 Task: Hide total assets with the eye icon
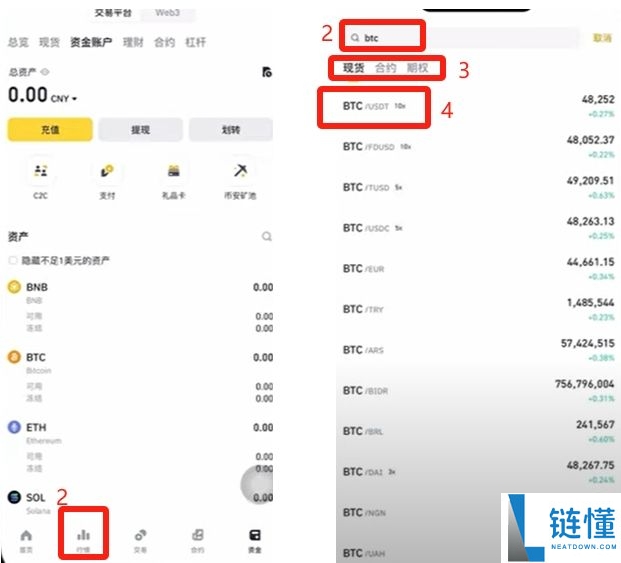coord(45,72)
